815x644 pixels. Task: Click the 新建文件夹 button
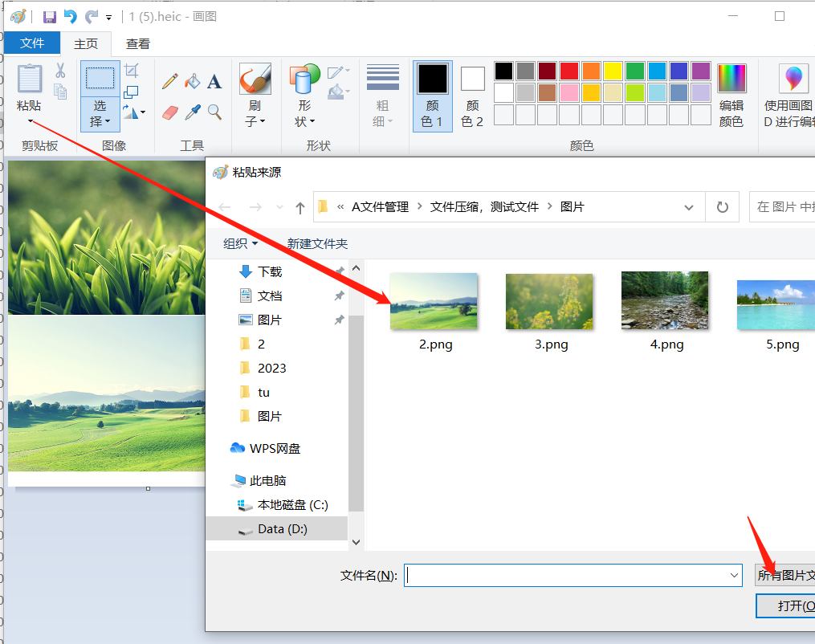coord(317,243)
